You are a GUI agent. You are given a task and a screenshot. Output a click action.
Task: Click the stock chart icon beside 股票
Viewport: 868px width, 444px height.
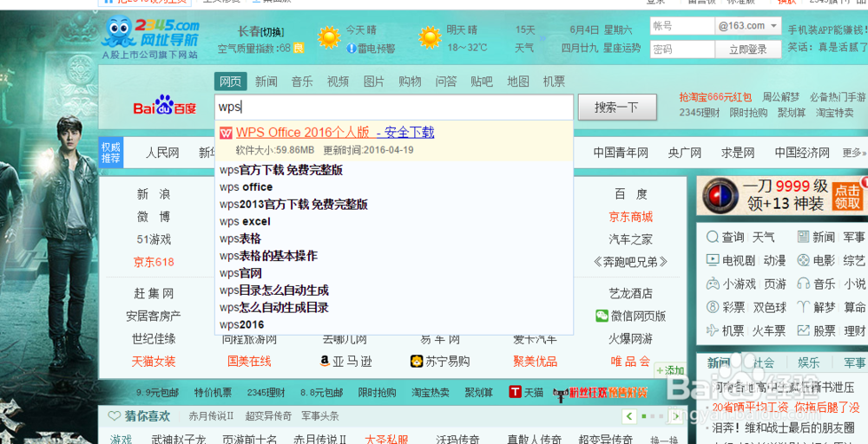coord(803,330)
